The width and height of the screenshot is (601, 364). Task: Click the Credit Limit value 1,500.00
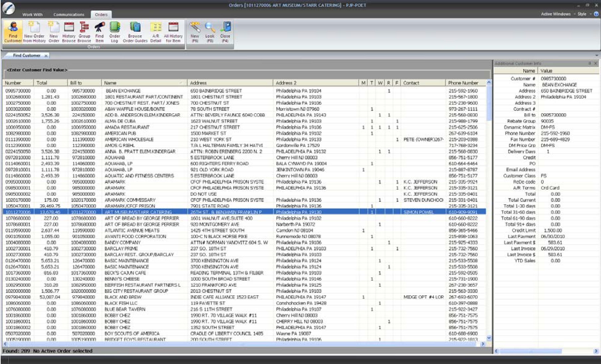tap(553, 230)
